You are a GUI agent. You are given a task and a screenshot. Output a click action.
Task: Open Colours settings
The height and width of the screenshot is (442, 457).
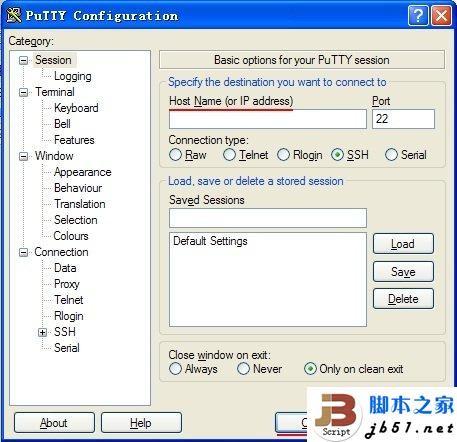pyautogui.click(x=71, y=236)
